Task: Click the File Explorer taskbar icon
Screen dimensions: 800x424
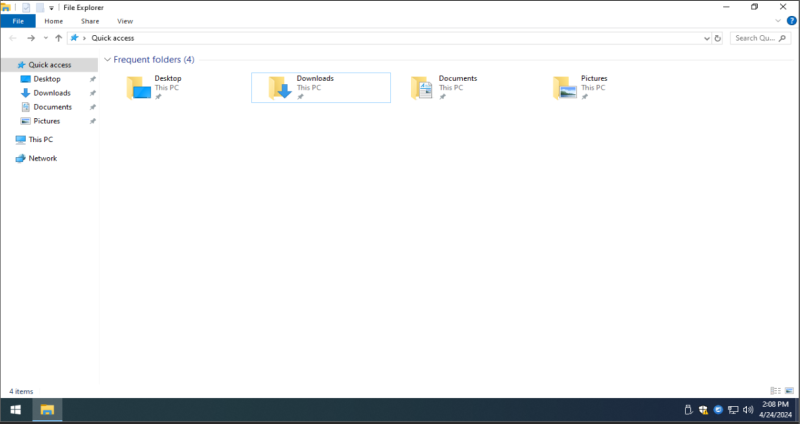Action: tap(47, 410)
